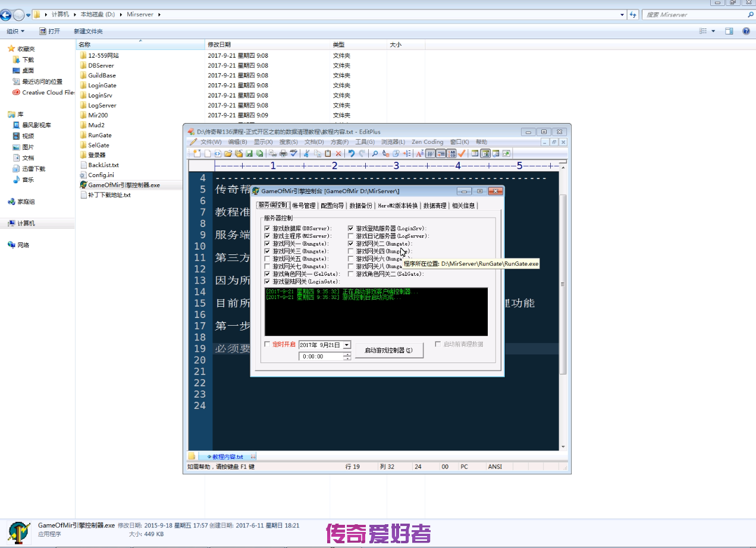Click the time spinner arrows beside 0:00:00

347,357
